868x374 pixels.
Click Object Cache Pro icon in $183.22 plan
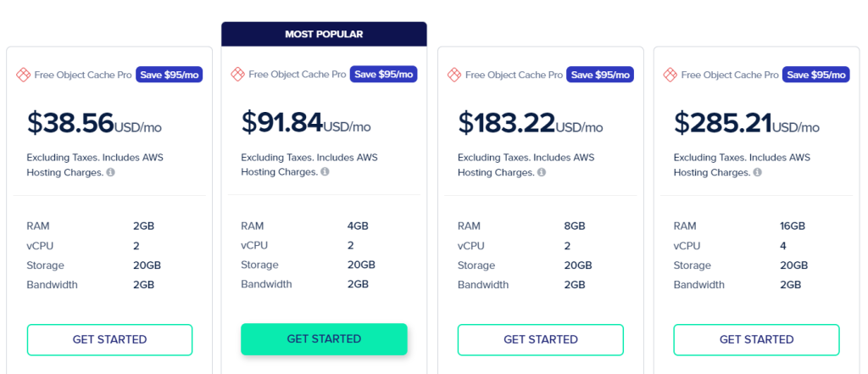click(454, 75)
